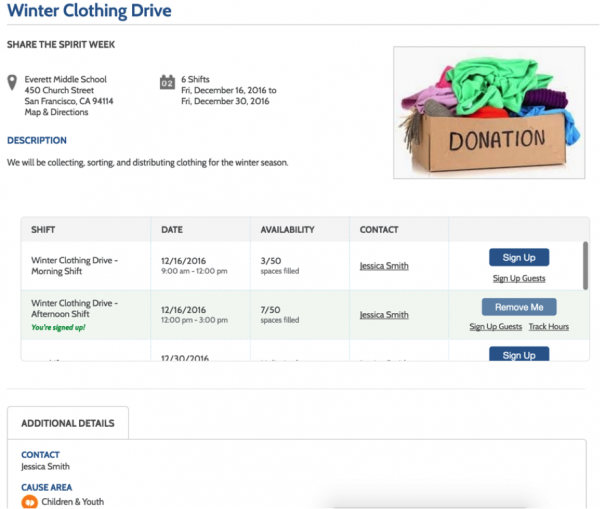Click the Contact column header
The height and width of the screenshot is (509, 600).
(379, 230)
